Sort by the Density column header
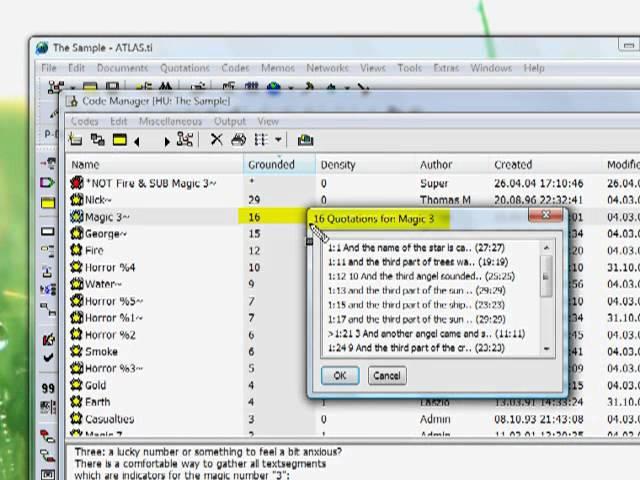Screen dimensions: 640x480 click(366, 164)
